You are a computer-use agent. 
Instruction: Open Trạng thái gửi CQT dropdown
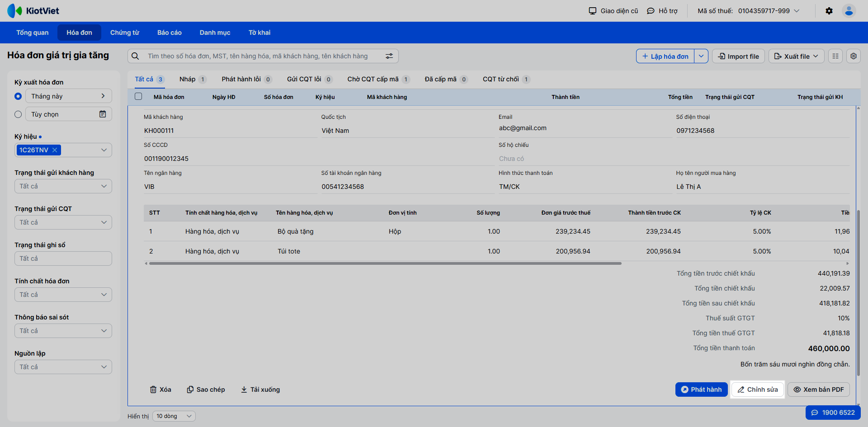pyautogui.click(x=63, y=222)
